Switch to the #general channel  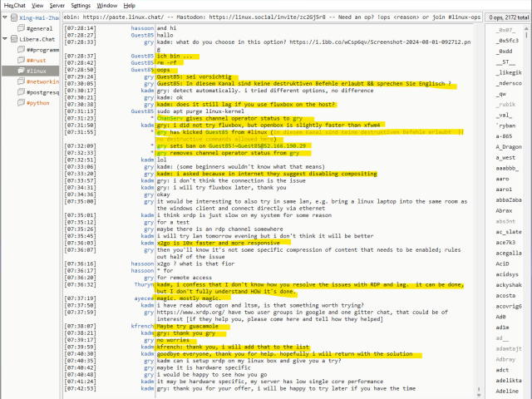[x=39, y=28]
